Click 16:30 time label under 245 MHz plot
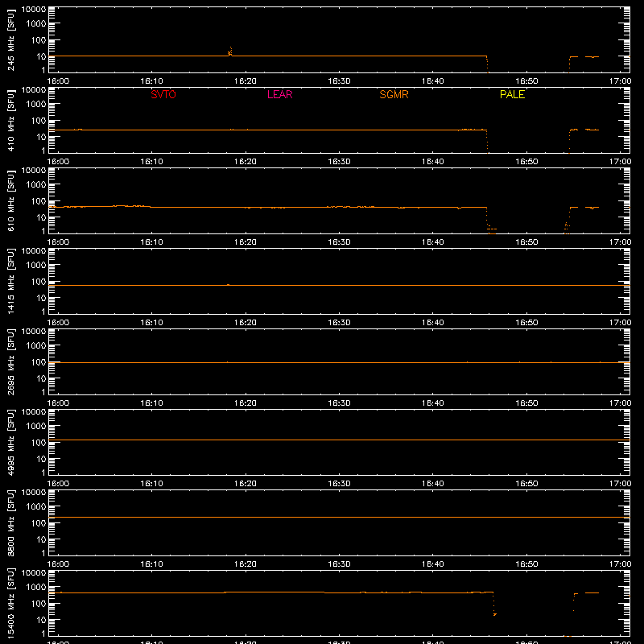The image size is (644, 644). tap(339, 81)
